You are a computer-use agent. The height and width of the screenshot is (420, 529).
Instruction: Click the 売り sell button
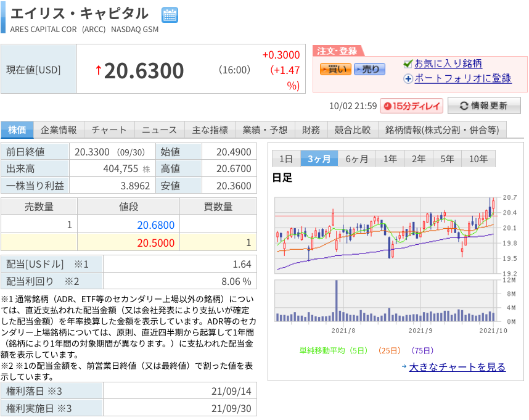tap(369, 69)
